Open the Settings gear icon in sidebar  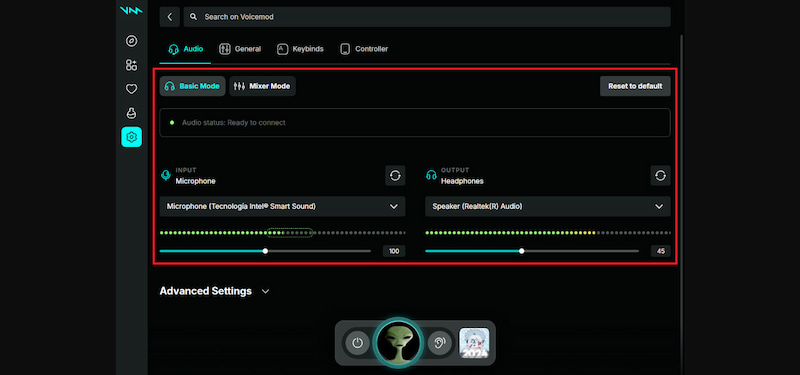132,137
